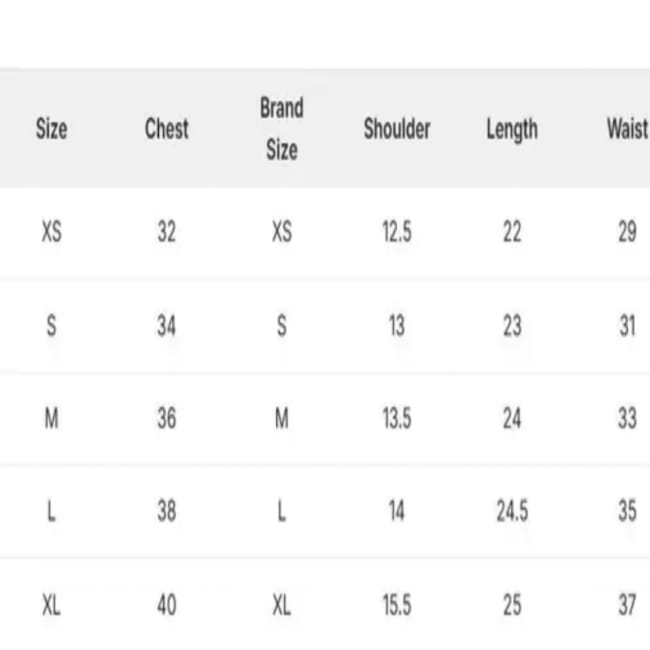Click length value 24.5 in L row

point(512,511)
